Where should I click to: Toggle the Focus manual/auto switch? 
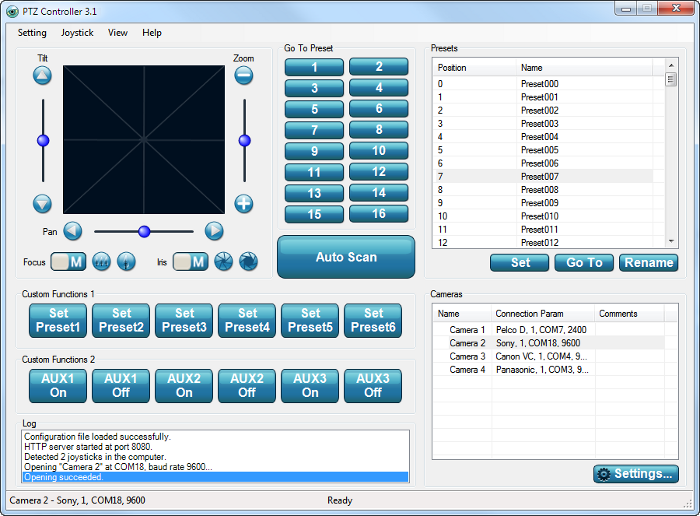tap(68, 262)
